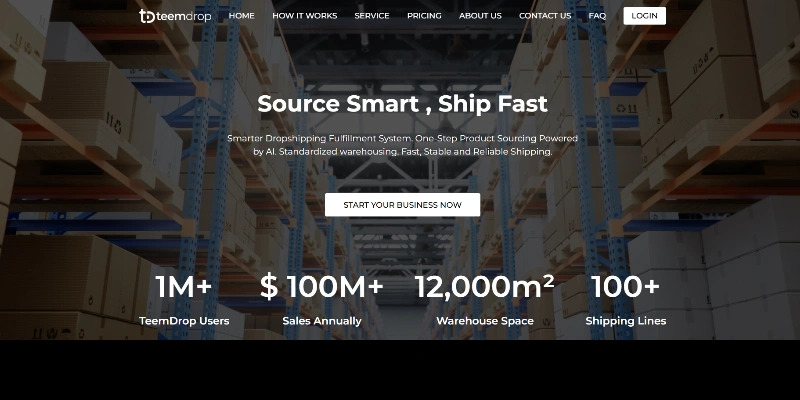Open the HOW IT WORKS page
Viewport: 800px width, 400px height.
click(305, 16)
